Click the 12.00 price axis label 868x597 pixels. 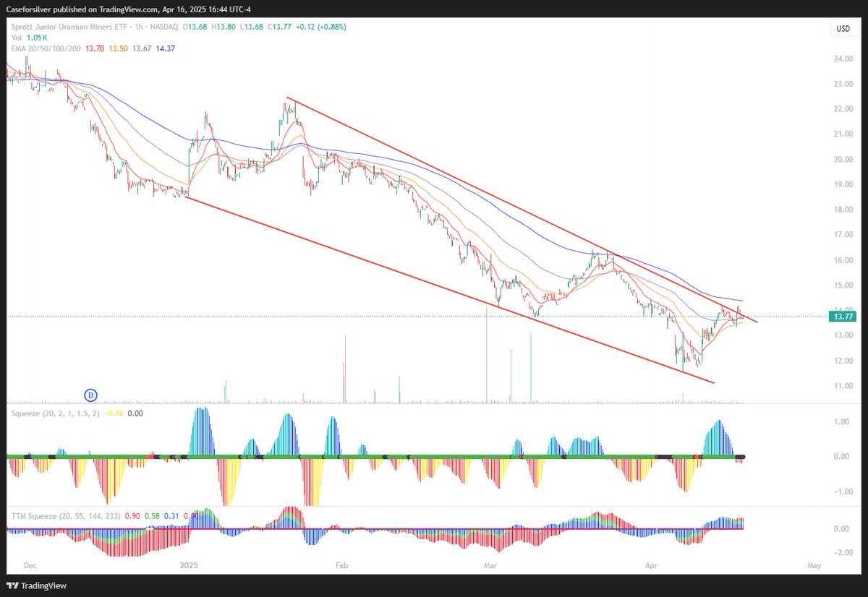tap(843, 361)
